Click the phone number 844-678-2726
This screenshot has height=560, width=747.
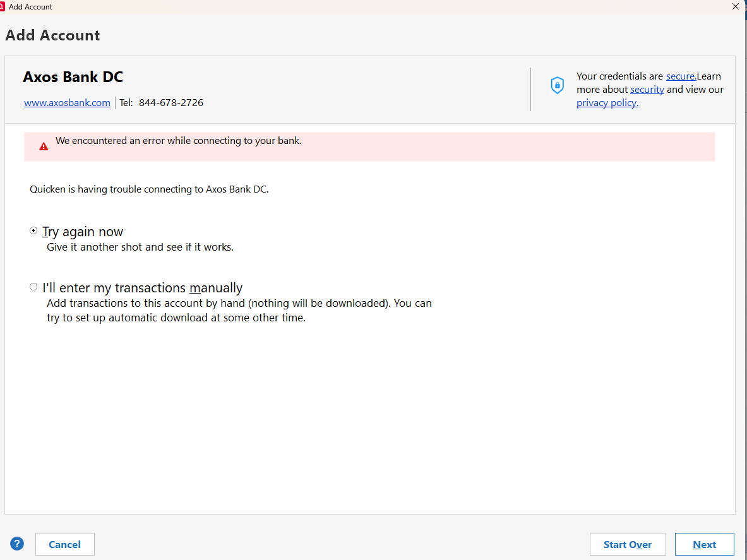[x=171, y=103]
